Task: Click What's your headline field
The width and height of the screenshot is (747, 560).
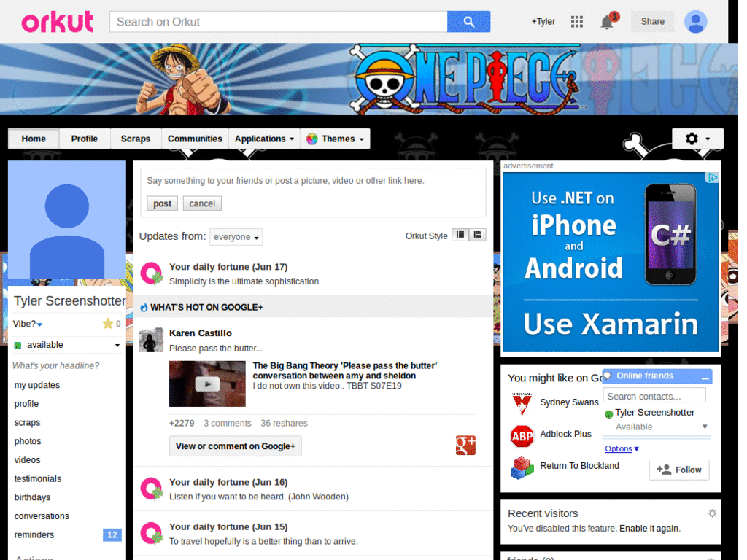Action: [x=56, y=366]
